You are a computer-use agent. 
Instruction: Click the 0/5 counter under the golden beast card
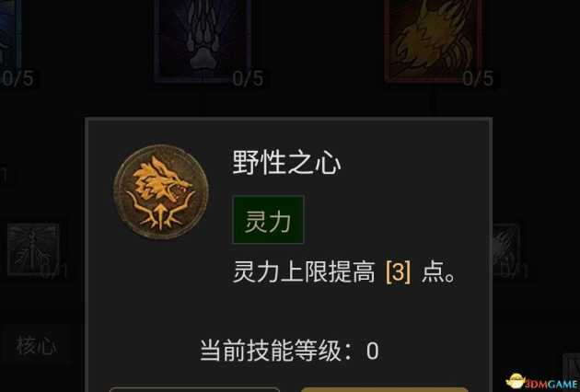click(478, 78)
